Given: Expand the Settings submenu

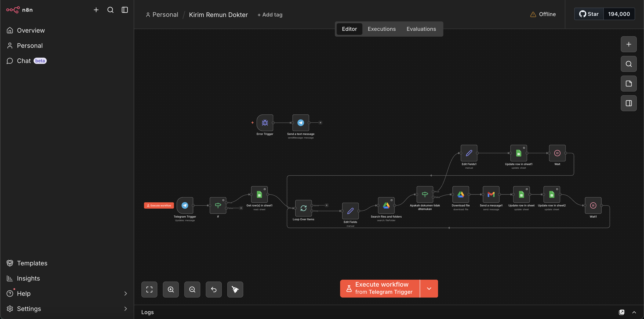Looking at the screenshot, I should [125, 309].
